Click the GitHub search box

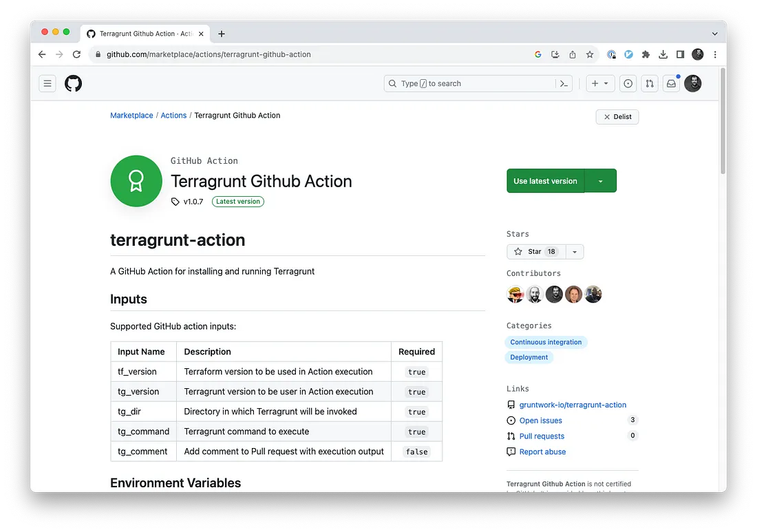pyautogui.click(x=471, y=83)
